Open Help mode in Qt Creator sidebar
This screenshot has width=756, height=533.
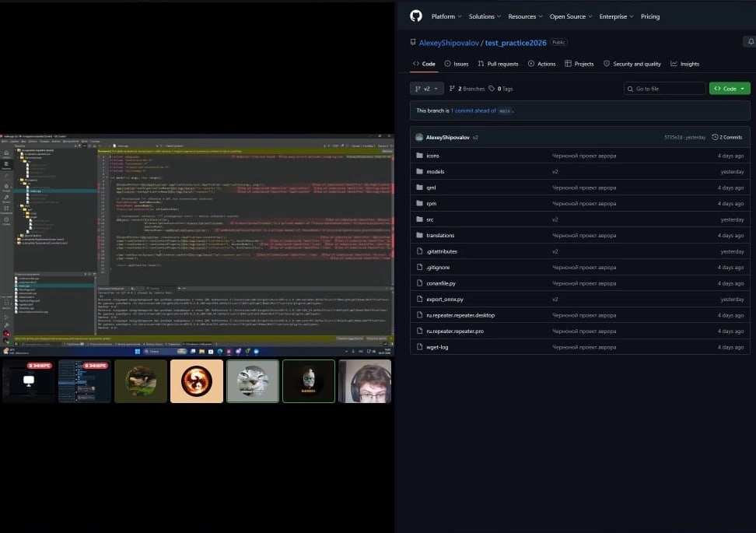(x=6, y=221)
